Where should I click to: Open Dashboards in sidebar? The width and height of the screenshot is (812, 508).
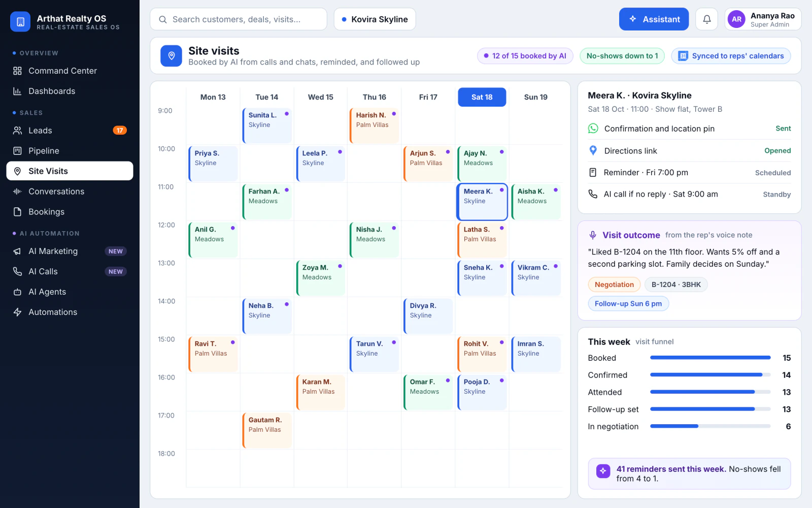point(70,91)
